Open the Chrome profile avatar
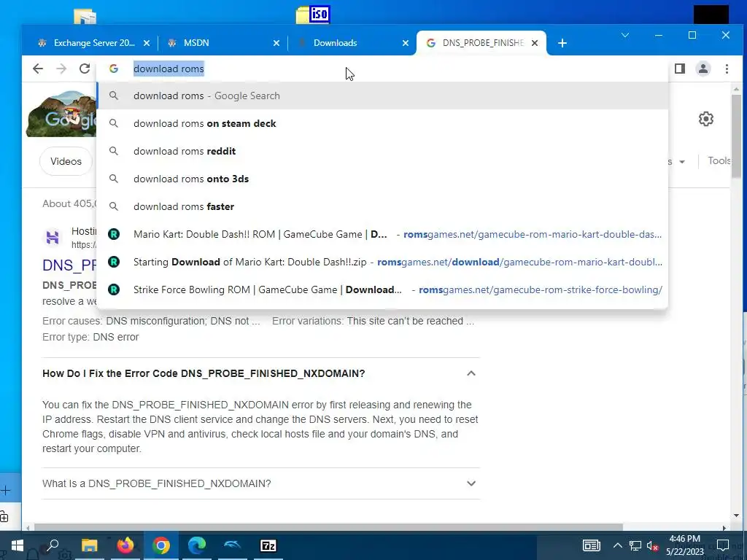The width and height of the screenshot is (747, 560). [703, 69]
